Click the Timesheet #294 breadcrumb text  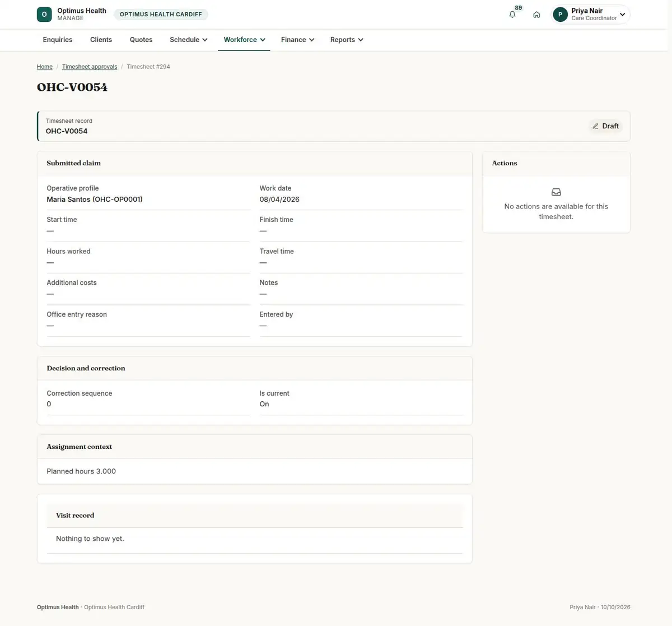click(148, 67)
